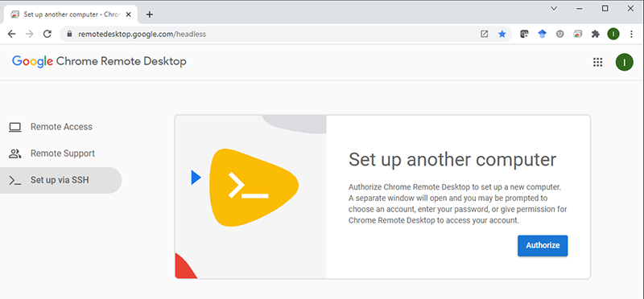Bookmark this page with star

[x=502, y=34]
